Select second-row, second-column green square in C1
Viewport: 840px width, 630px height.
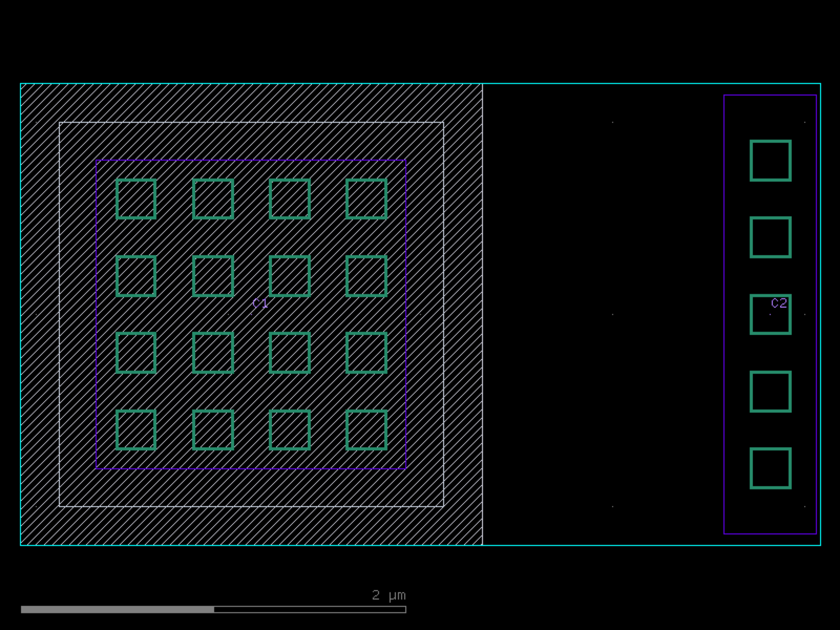tap(213, 276)
